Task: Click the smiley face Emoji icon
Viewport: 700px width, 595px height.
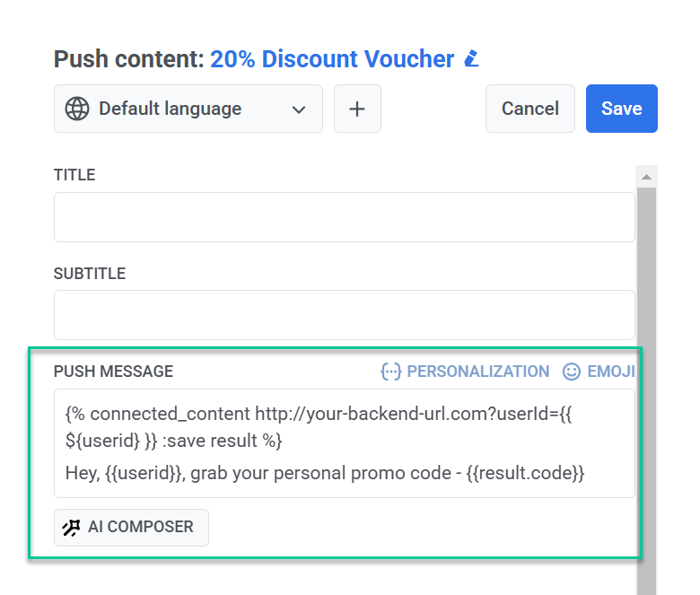Action: (x=572, y=372)
